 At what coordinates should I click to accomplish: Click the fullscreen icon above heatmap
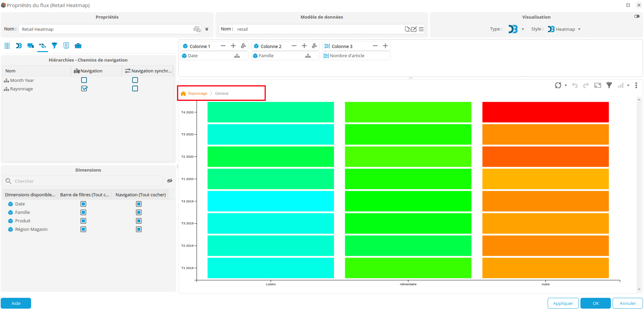click(x=598, y=85)
